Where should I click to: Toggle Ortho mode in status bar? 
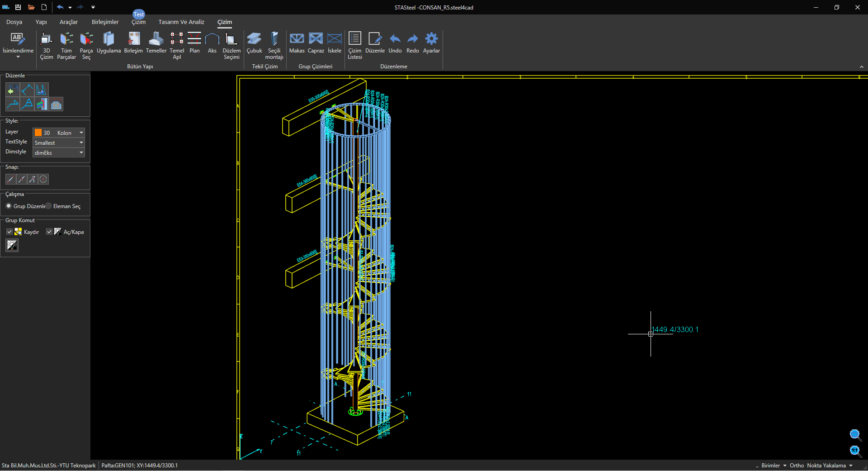click(x=797, y=465)
